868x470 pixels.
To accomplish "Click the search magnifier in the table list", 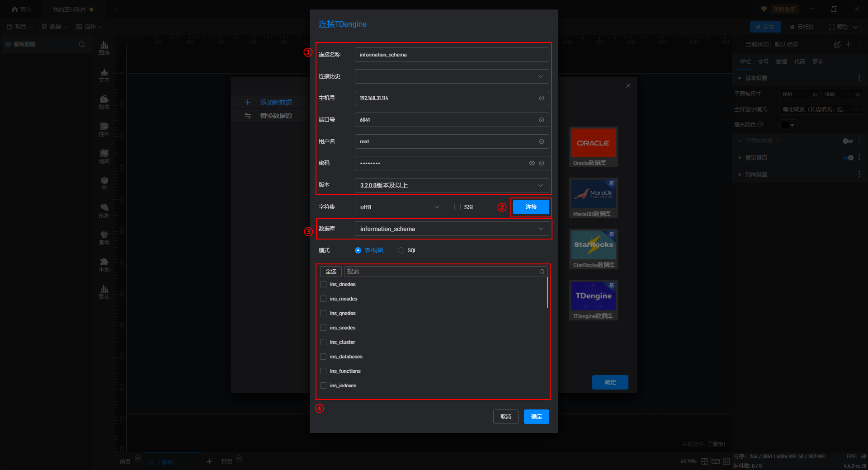I will tap(542, 272).
